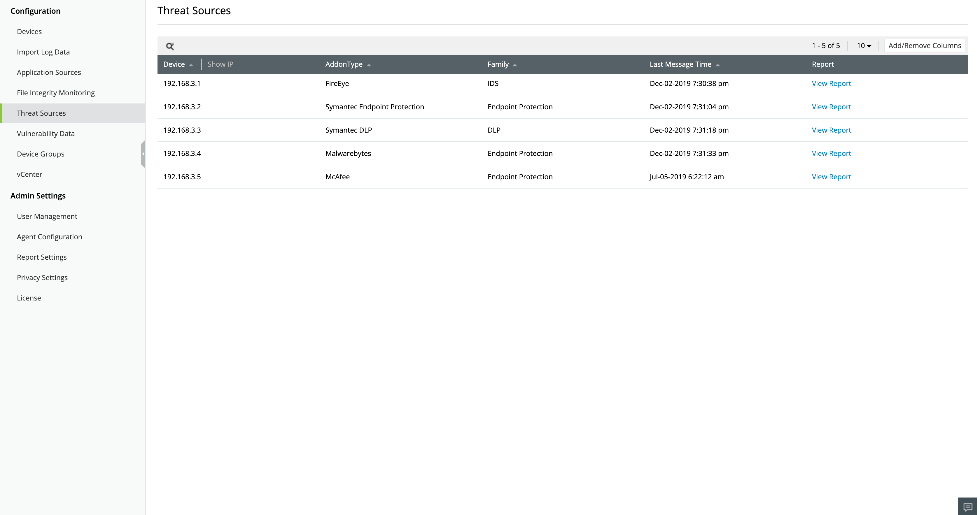
Task: Open User Management under Admin Settings
Action: tap(47, 216)
